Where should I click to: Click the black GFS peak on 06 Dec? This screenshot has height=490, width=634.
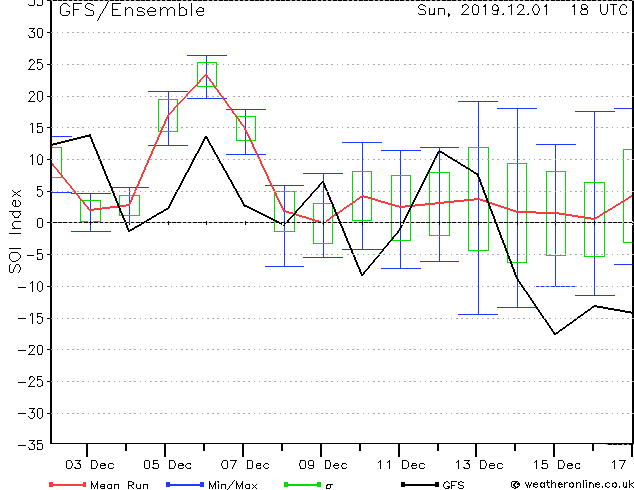click(206, 137)
